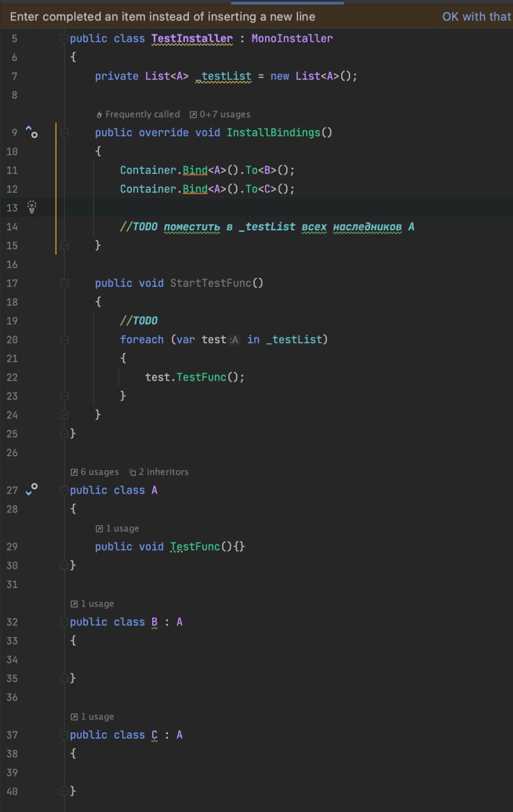Click the MonoInstaller base class name

click(292, 39)
